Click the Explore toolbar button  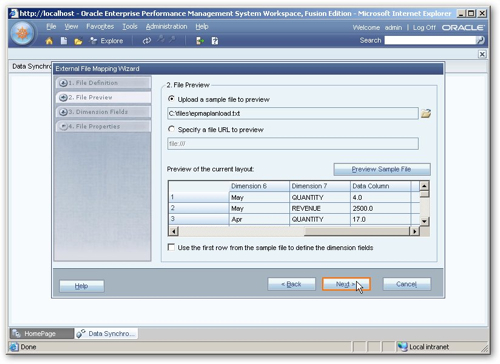pyautogui.click(x=107, y=41)
